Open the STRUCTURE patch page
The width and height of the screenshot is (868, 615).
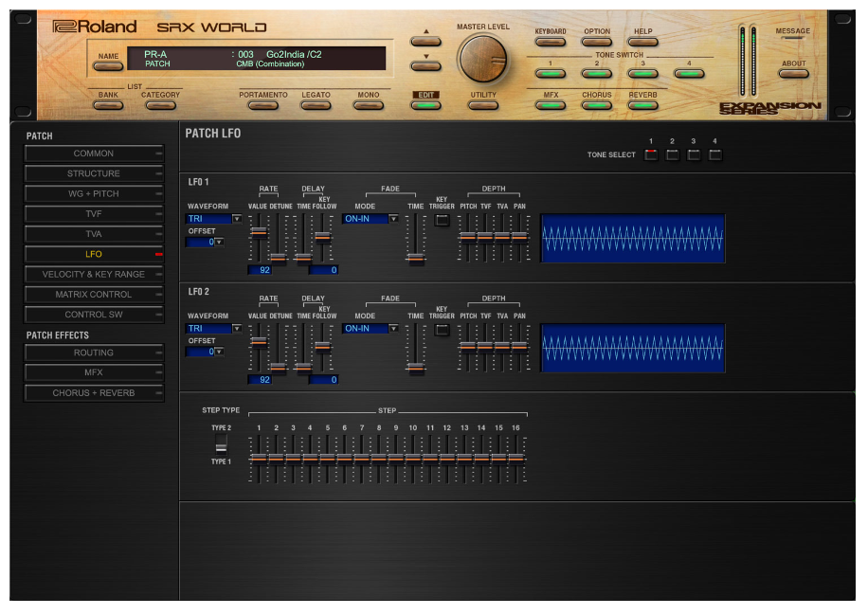click(x=94, y=173)
